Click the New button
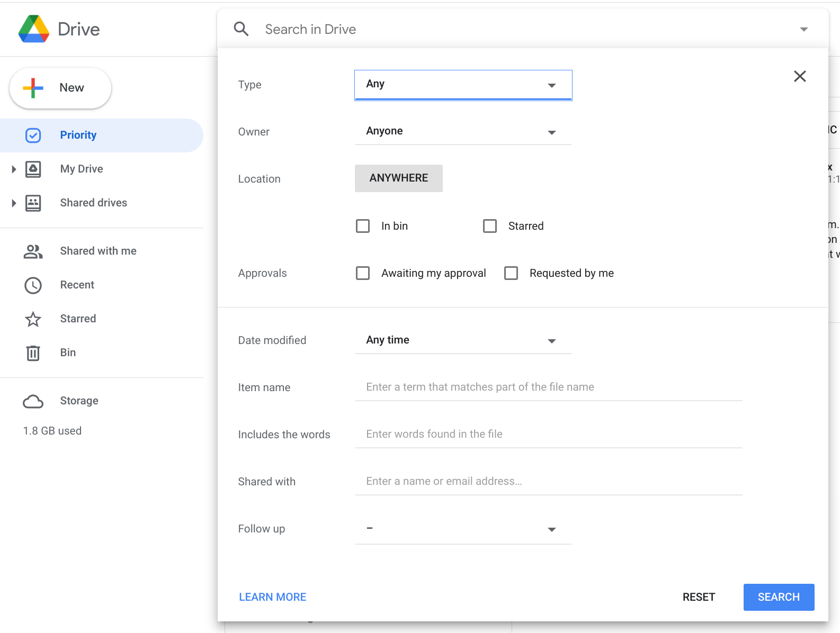This screenshot has height=633, width=840. 60,88
